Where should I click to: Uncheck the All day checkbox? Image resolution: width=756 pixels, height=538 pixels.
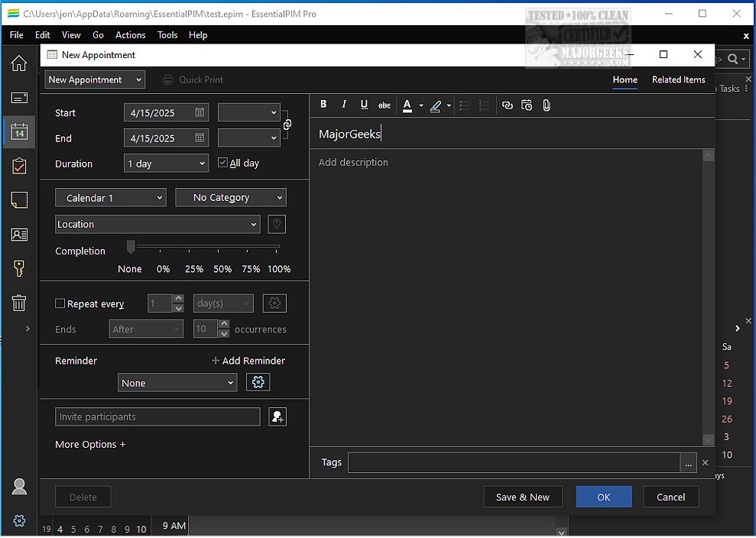(x=223, y=163)
